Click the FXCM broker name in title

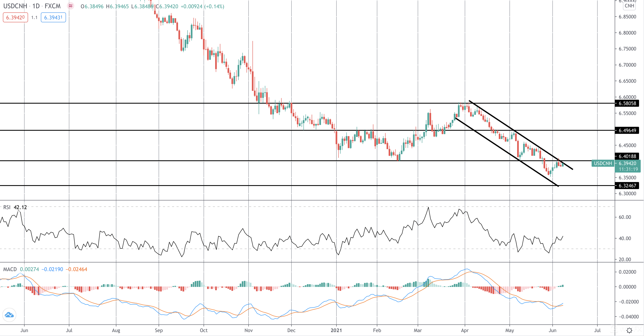coord(53,6)
